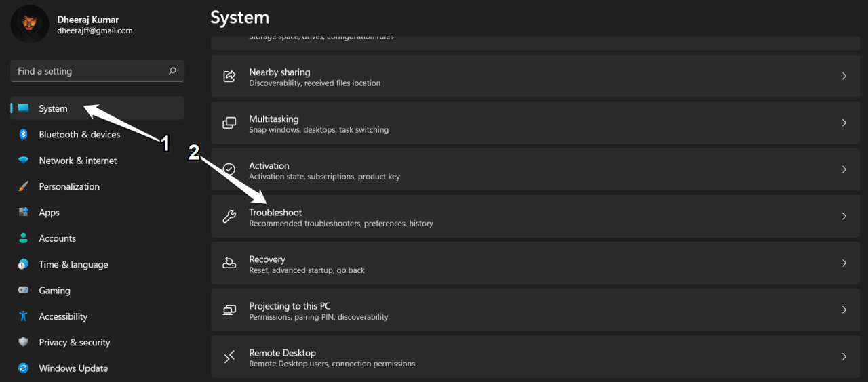Click the Bluetooth & devices icon
The width and height of the screenshot is (868, 382).
tap(24, 135)
